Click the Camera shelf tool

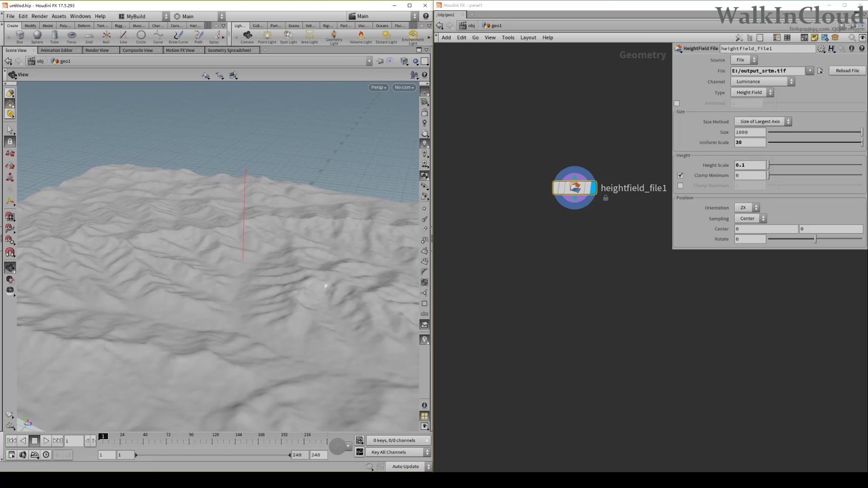click(247, 36)
